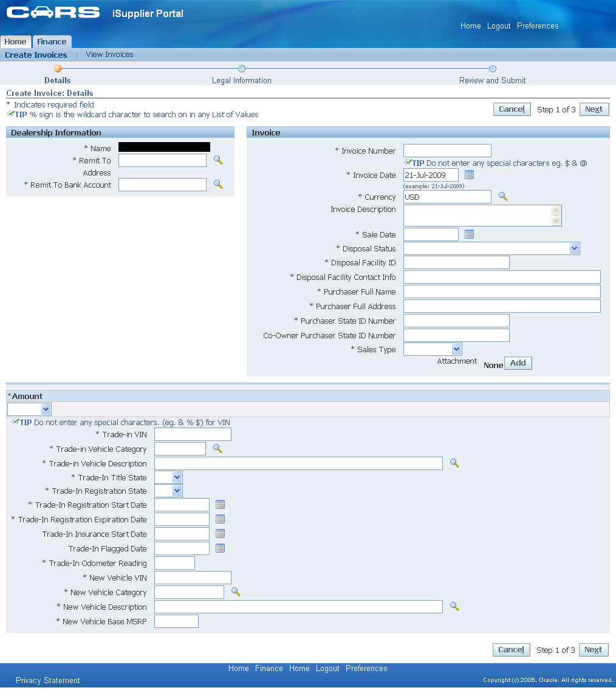Viewport: 616px width, 699px height.
Task: Focus the Invoice Description text area
Action: [x=477, y=216]
